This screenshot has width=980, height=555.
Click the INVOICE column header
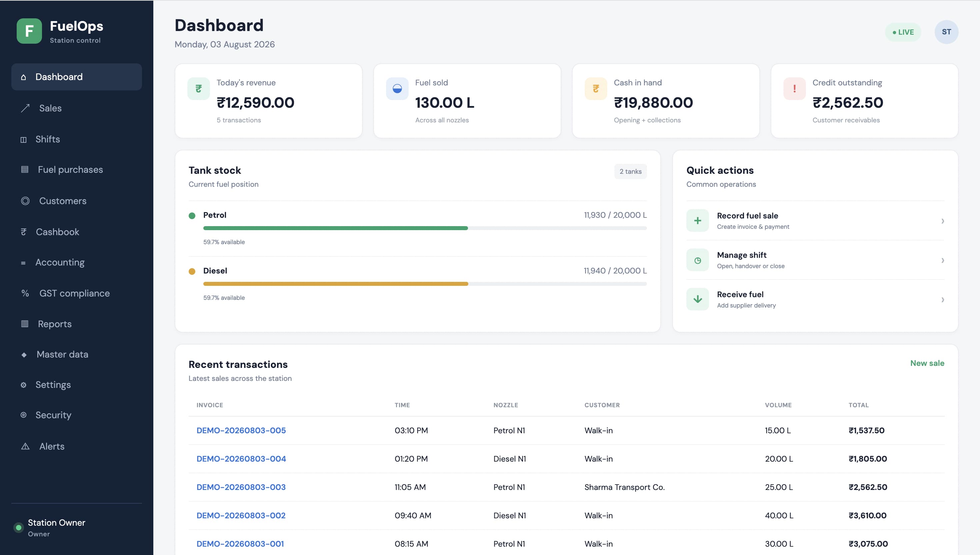210,405
